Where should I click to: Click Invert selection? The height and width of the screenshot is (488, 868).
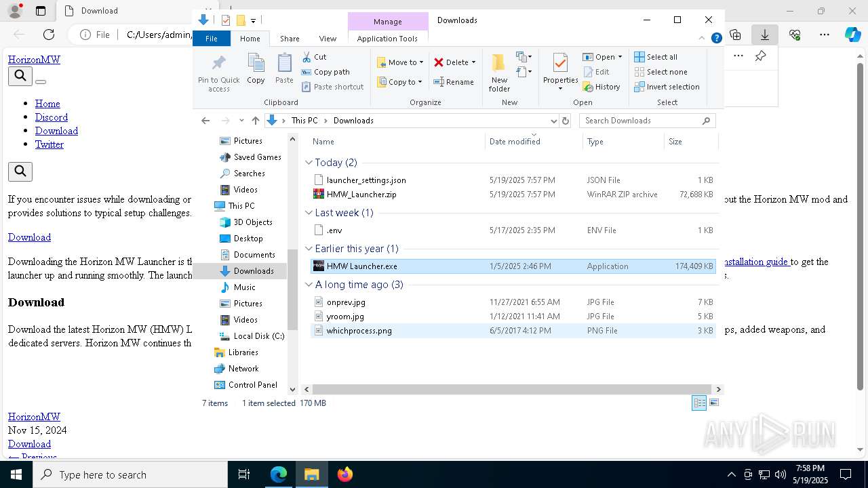click(667, 87)
